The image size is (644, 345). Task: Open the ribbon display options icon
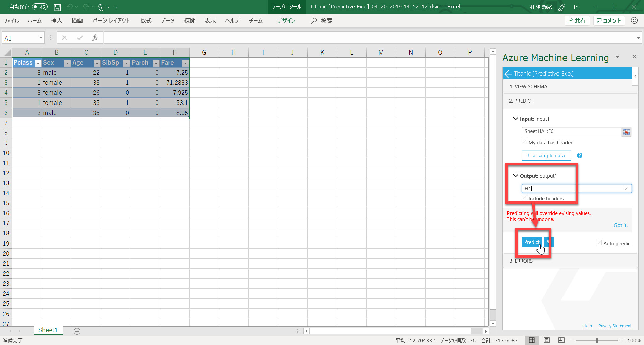[577, 7]
